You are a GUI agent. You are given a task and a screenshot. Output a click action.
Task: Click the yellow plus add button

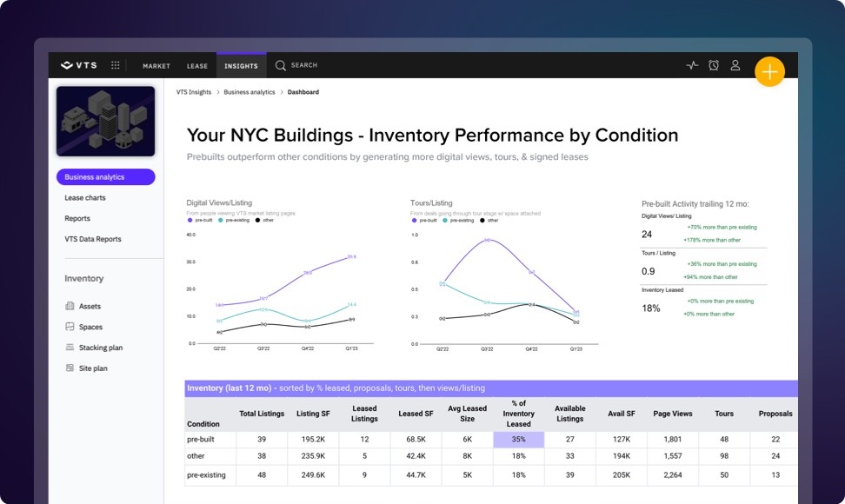(x=769, y=72)
